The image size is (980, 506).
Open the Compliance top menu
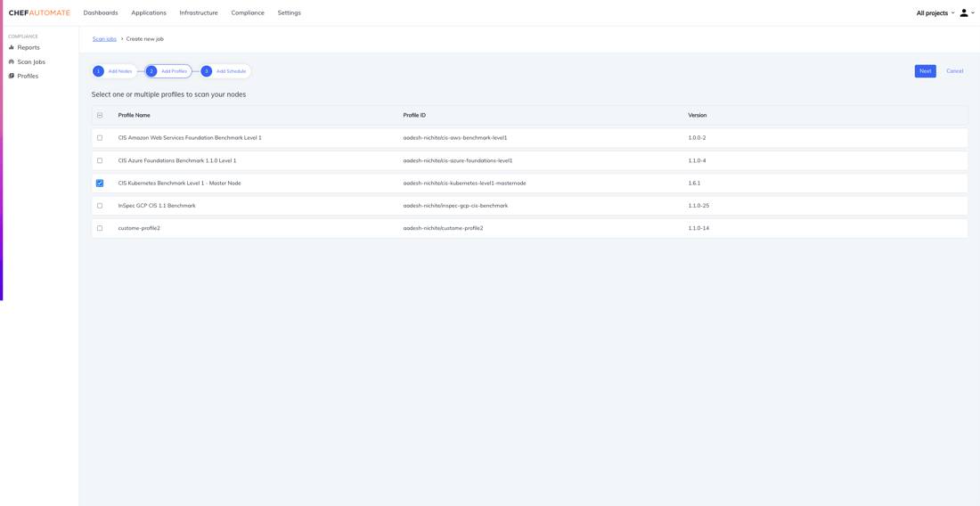248,12
